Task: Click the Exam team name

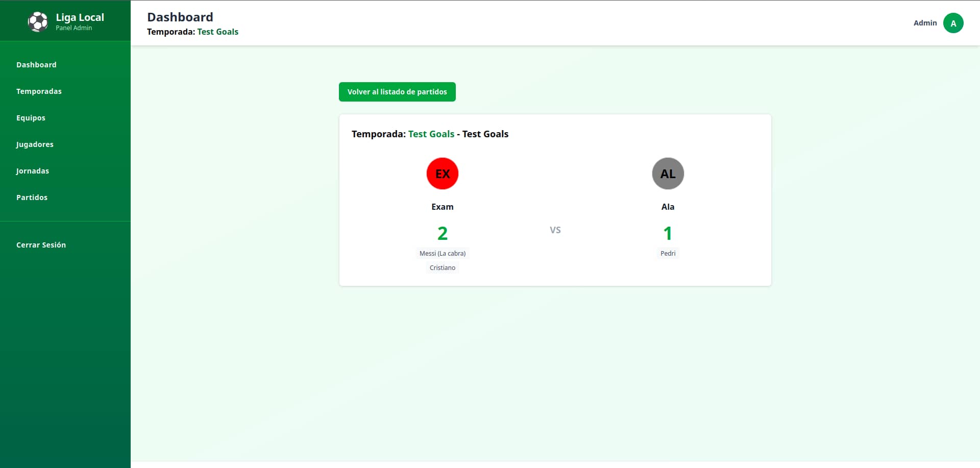Action: pos(443,207)
